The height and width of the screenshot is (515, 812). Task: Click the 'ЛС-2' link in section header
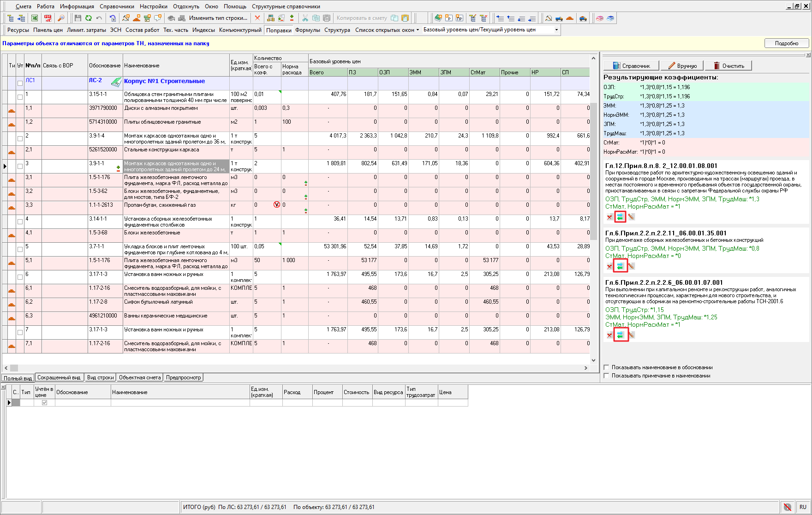coord(95,80)
